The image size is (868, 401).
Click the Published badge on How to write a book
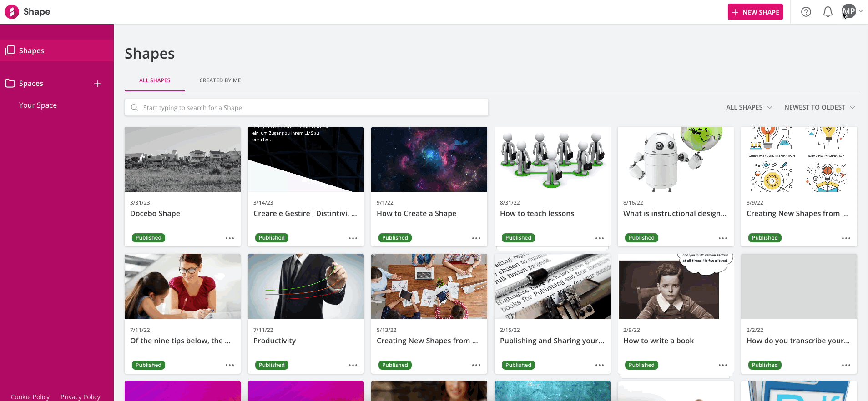coord(641,365)
